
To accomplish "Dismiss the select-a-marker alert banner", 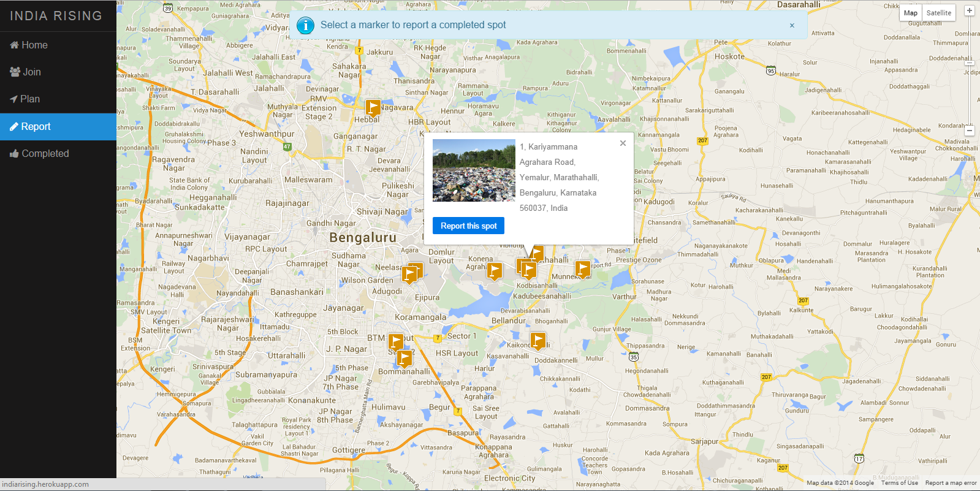I will click(792, 25).
